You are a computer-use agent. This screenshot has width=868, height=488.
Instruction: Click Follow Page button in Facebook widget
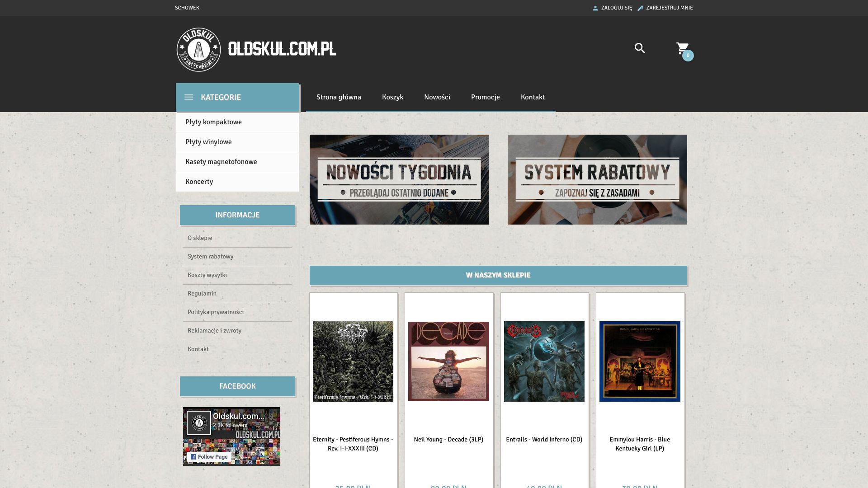point(209,457)
